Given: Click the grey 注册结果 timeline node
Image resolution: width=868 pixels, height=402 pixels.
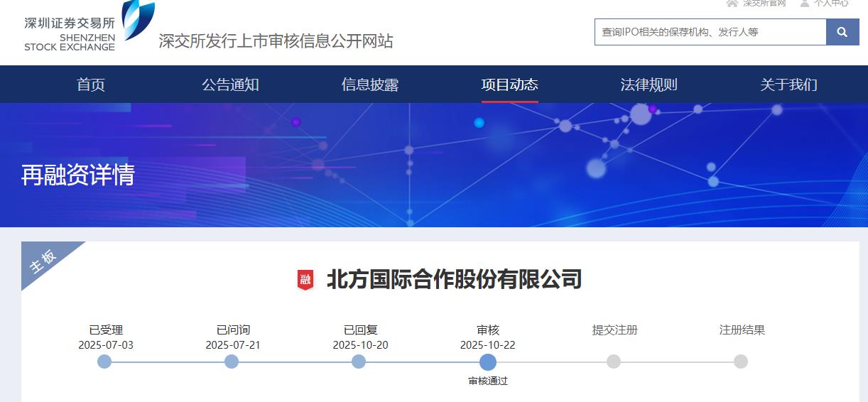Looking at the screenshot, I should (741, 362).
